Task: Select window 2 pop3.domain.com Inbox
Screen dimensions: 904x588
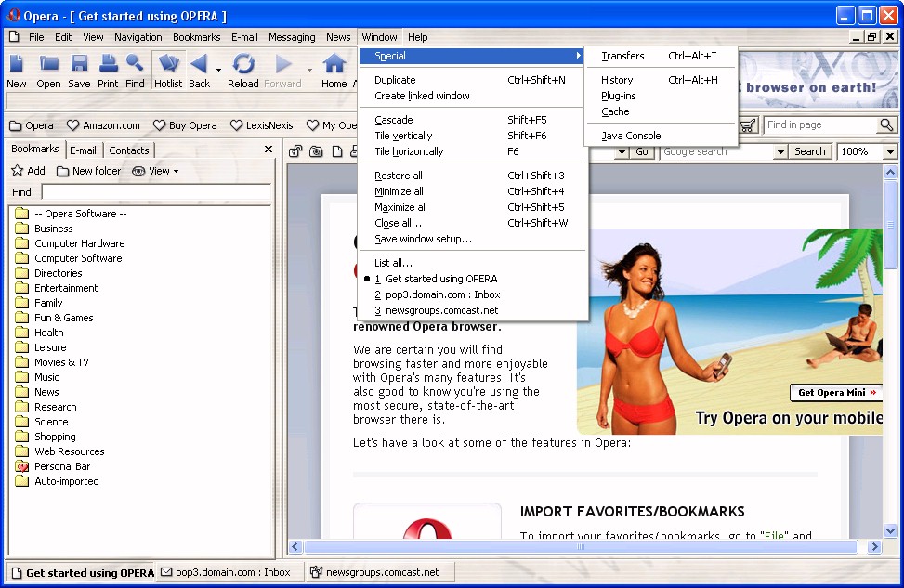Action: point(472,294)
